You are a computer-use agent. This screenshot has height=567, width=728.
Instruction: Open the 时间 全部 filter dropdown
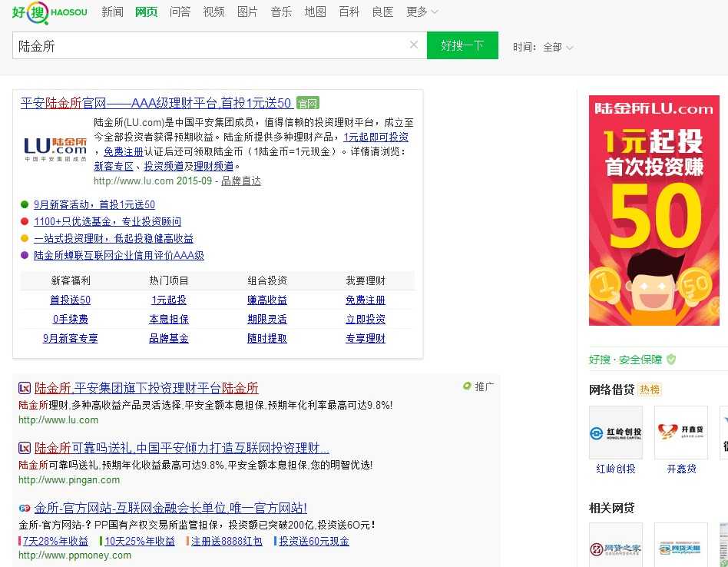point(558,47)
